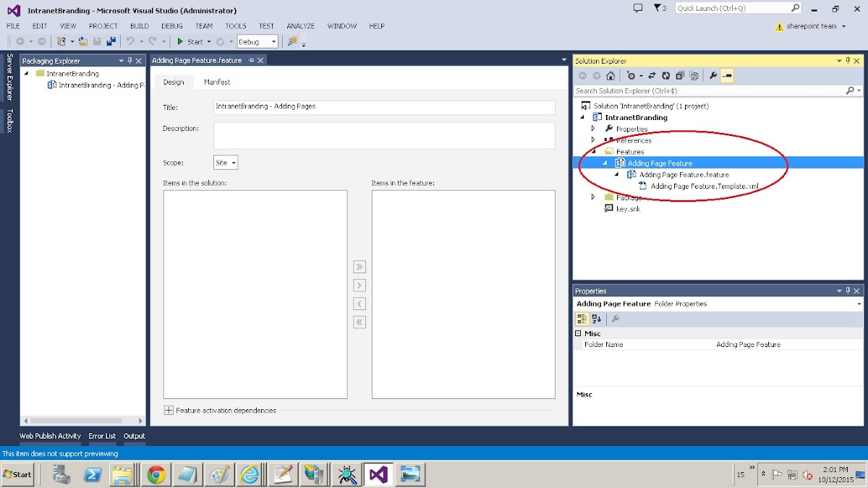Click the Open File toolbar icon
Viewport: 868px width, 488px height.
click(82, 42)
